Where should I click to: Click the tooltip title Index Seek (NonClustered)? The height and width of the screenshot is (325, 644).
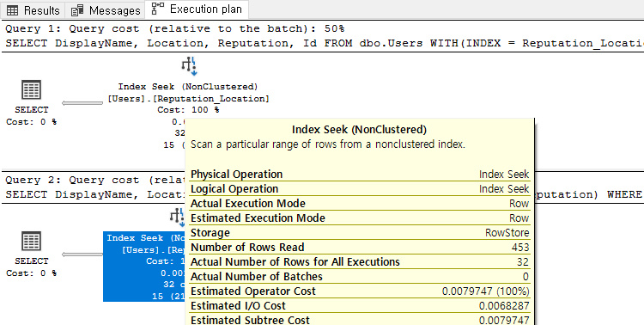(x=359, y=130)
